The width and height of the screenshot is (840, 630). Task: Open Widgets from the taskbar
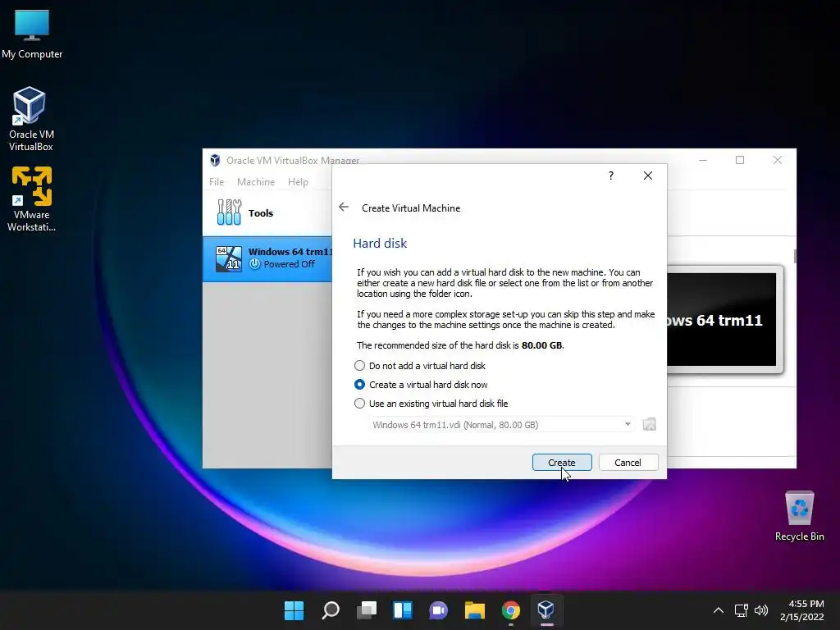402,610
